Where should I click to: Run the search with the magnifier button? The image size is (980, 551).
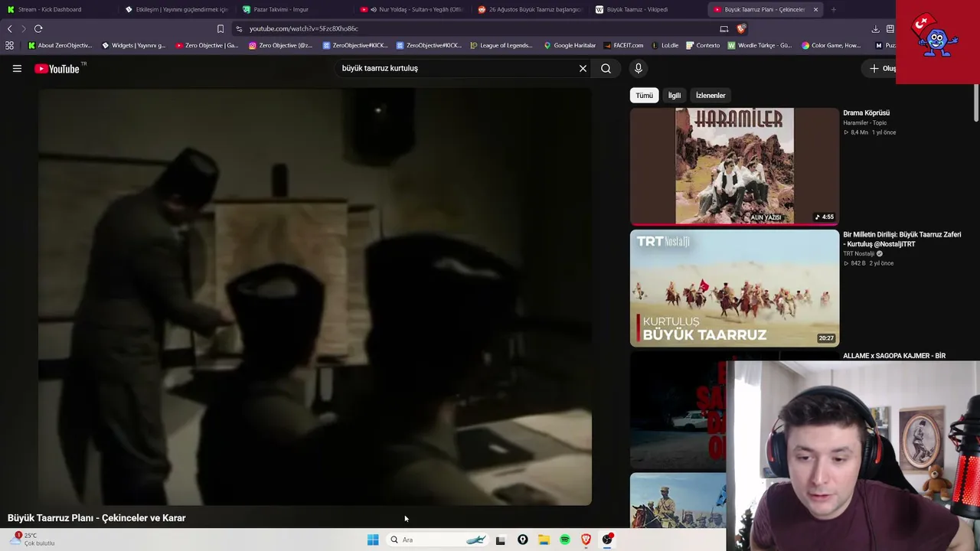click(x=606, y=68)
